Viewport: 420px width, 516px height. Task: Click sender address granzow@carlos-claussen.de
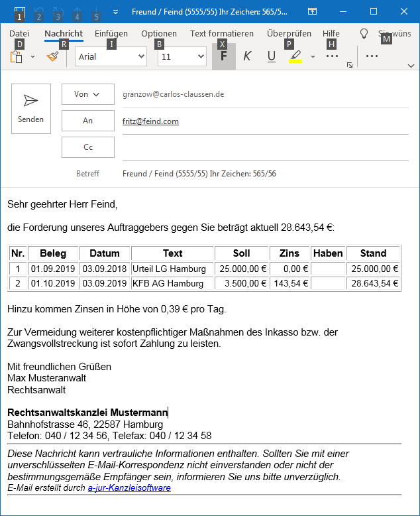(x=173, y=94)
